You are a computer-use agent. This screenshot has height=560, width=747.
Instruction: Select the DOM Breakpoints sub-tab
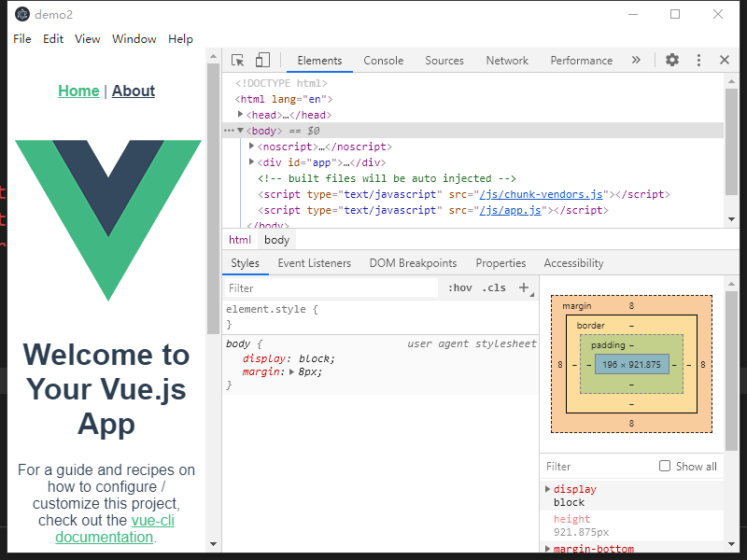[x=413, y=263]
